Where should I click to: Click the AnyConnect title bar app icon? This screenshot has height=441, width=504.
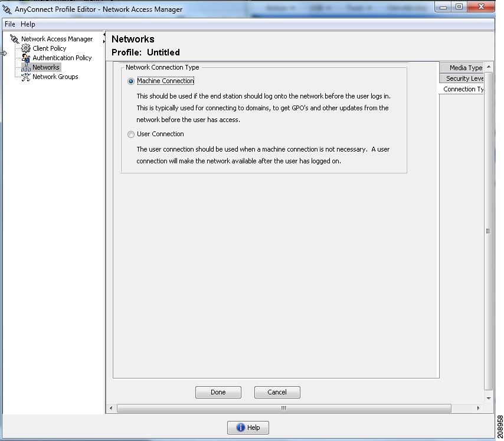coord(7,9)
